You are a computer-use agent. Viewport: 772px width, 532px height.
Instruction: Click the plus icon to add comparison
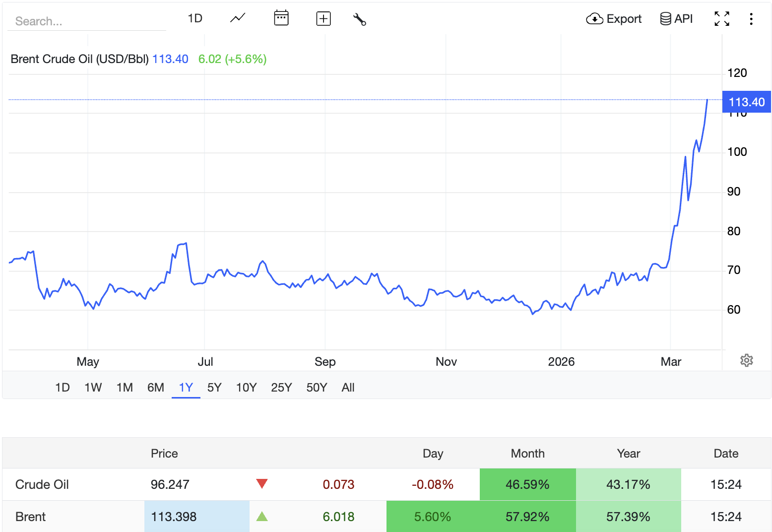tap(323, 19)
